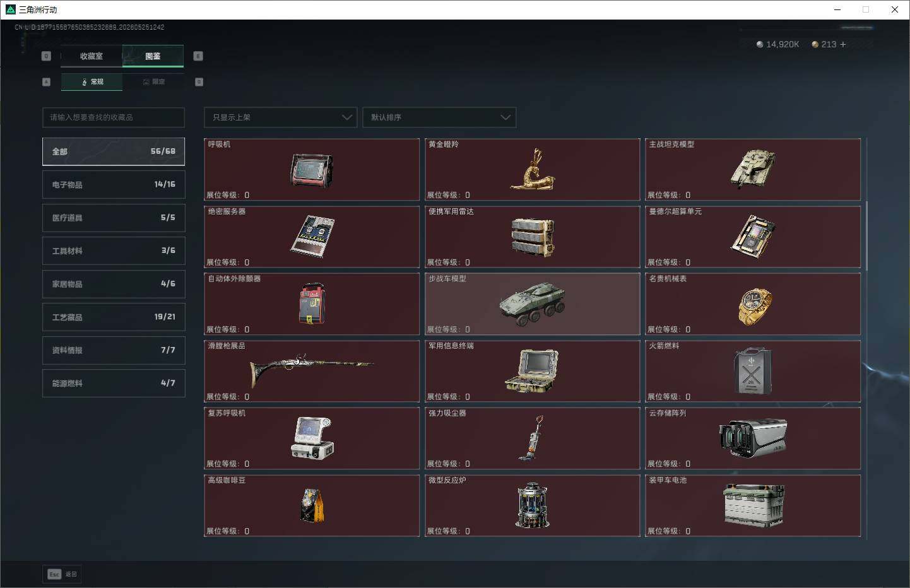
Task: Select the 强力吸尘器 vacuum cleaner
Action: 532,438
